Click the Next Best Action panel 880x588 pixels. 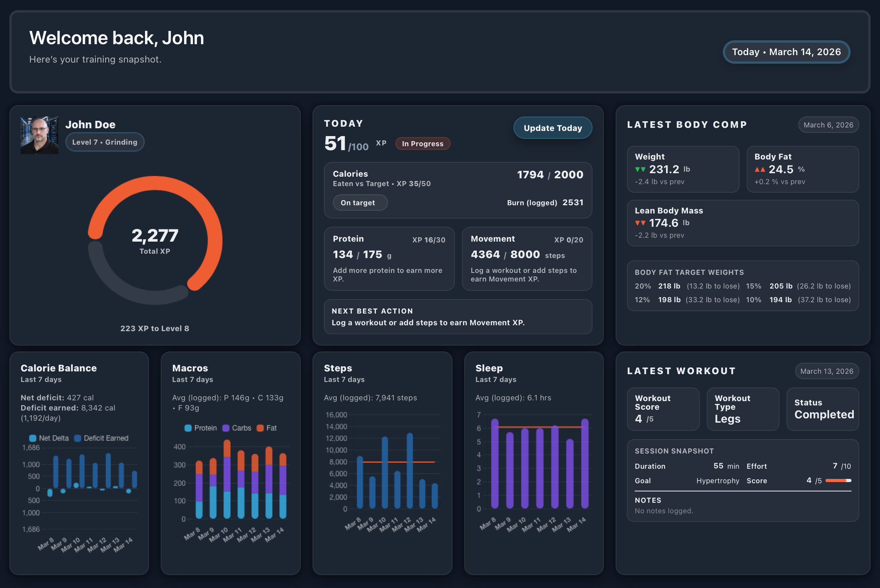click(458, 317)
